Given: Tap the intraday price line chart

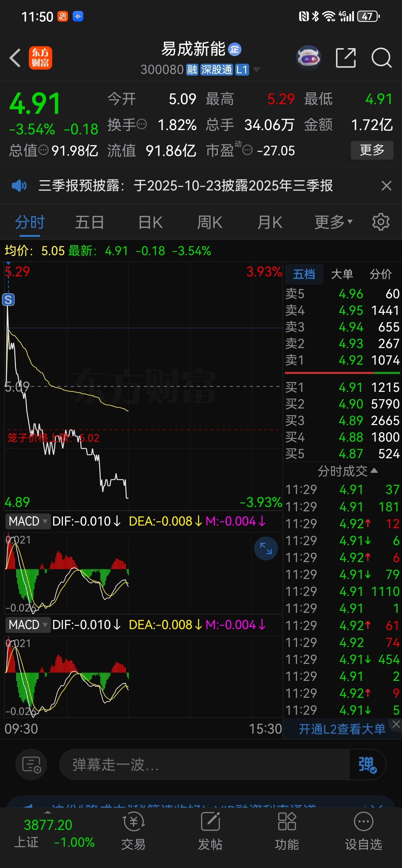Looking at the screenshot, I should pos(143,387).
